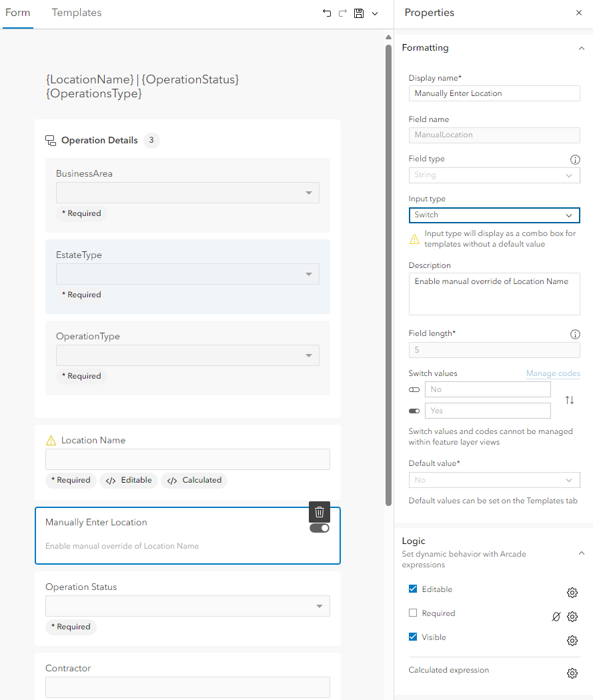Click the Manage codes link
Viewport: 593px width, 700px height.
(553, 373)
